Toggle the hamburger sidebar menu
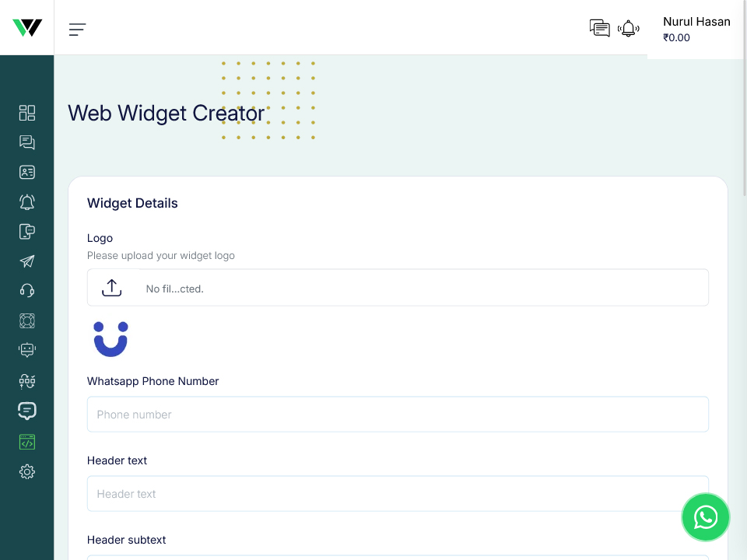 coord(77,30)
